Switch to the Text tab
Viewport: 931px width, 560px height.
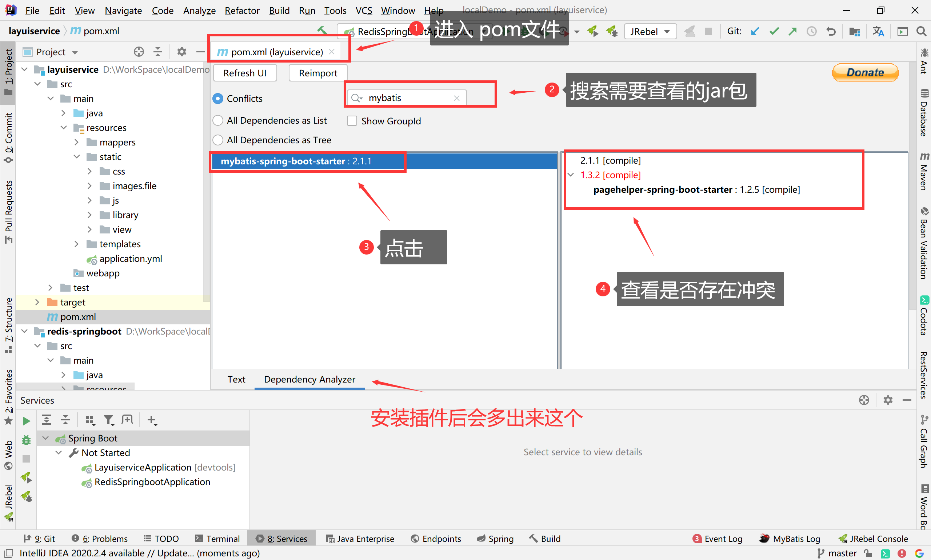tap(236, 379)
